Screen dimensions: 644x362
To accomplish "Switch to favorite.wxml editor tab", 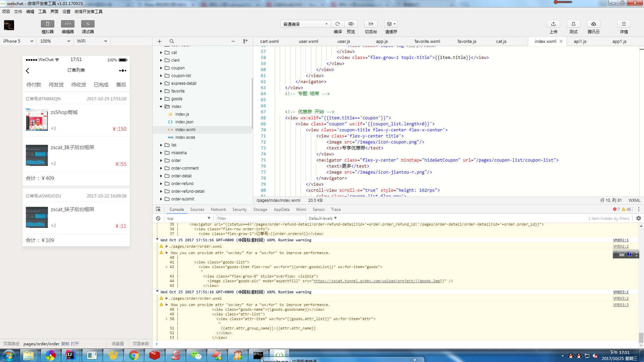I will pyautogui.click(x=427, y=41).
